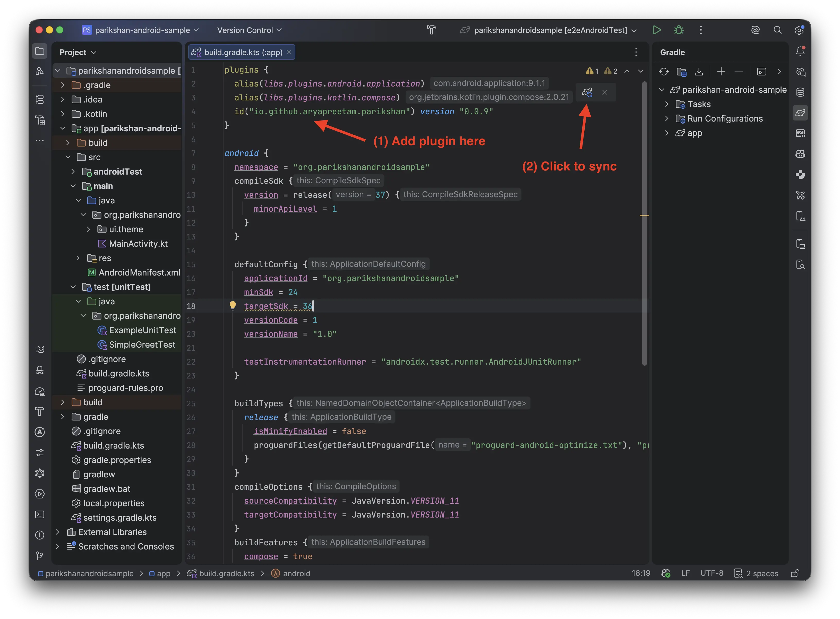Open the Build hammer tool window
Screen dimensions: 840x619
[x=40, y=412]
